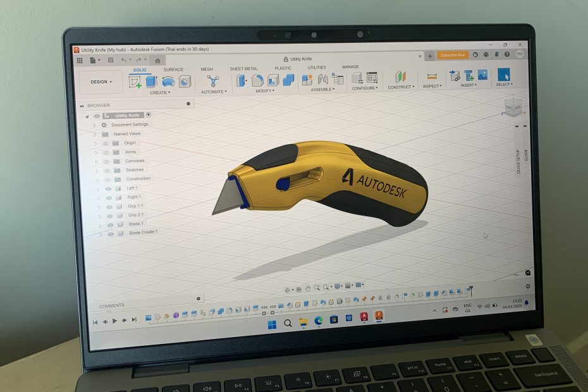
Task: Open the Construct dropdown menu
Action: [401, 87]
